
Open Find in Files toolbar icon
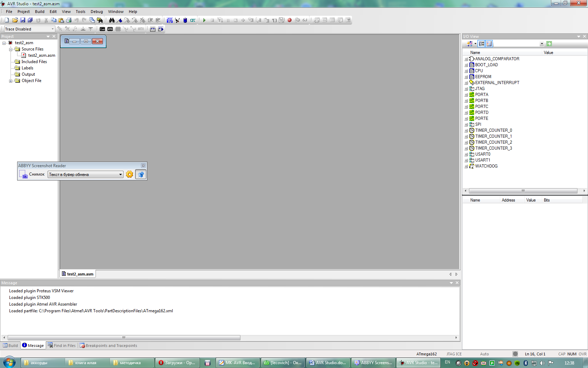pos(100,20)
